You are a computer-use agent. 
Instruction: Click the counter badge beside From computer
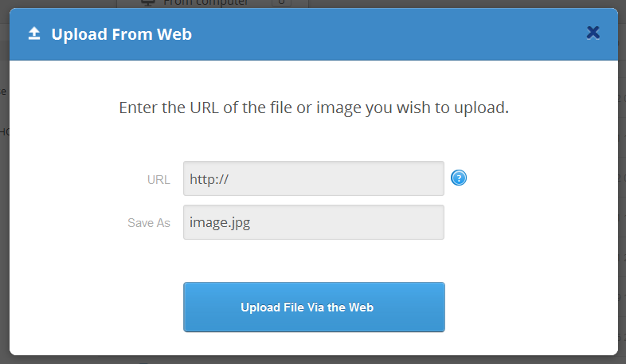pyautogui.click(x=280, y=2)
